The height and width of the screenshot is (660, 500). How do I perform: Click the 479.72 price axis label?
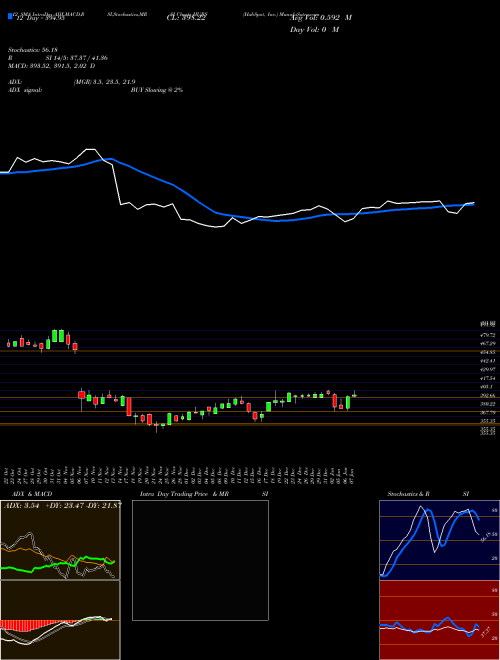click(x=488, y=335)
